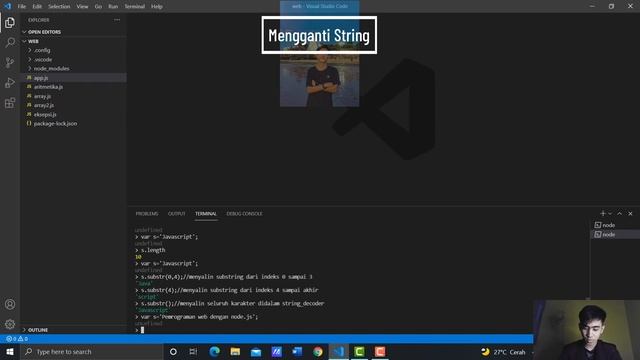Open Microsoft Word from the taskbar
The height and width of the screenshot is (360, 640).
point(297,351)
